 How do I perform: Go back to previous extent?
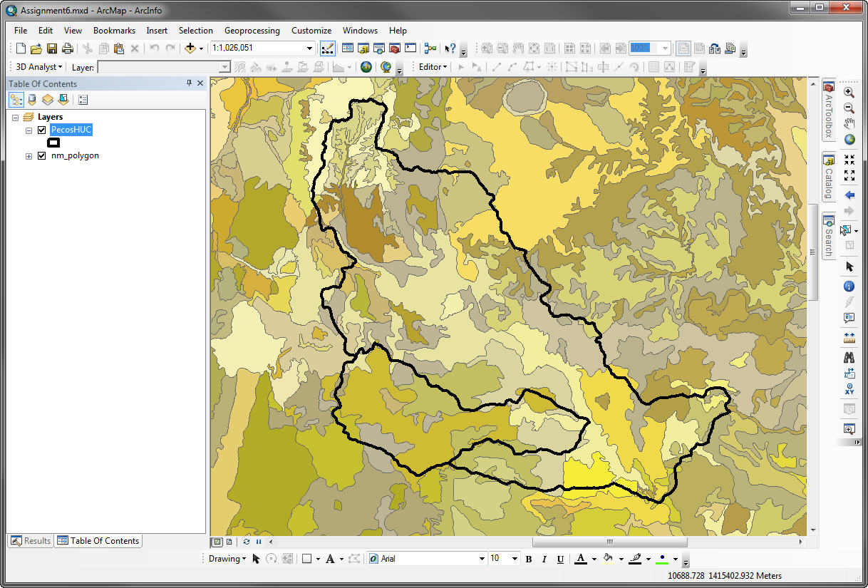tap(849, 195)
